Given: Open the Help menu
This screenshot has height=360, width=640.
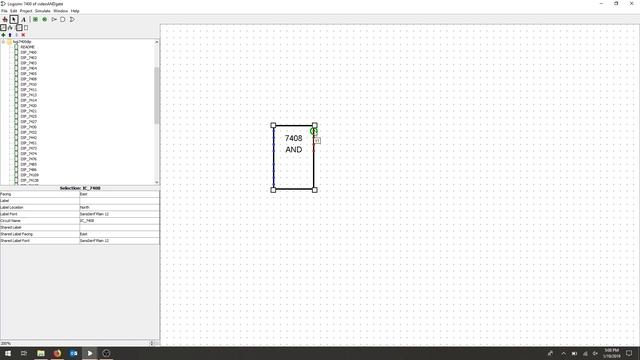Looking at the screenshot, I should (75, 11).
